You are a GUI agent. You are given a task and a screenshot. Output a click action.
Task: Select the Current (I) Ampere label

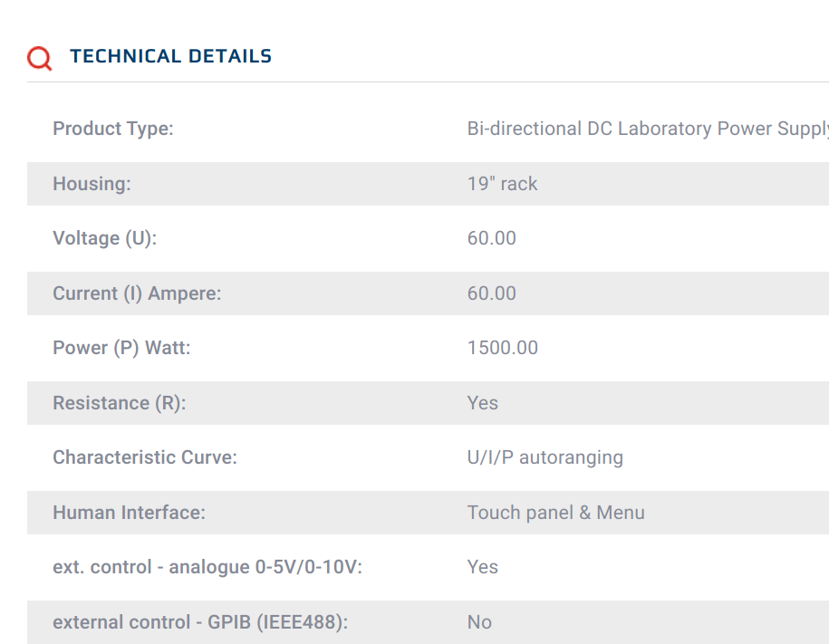137,293
